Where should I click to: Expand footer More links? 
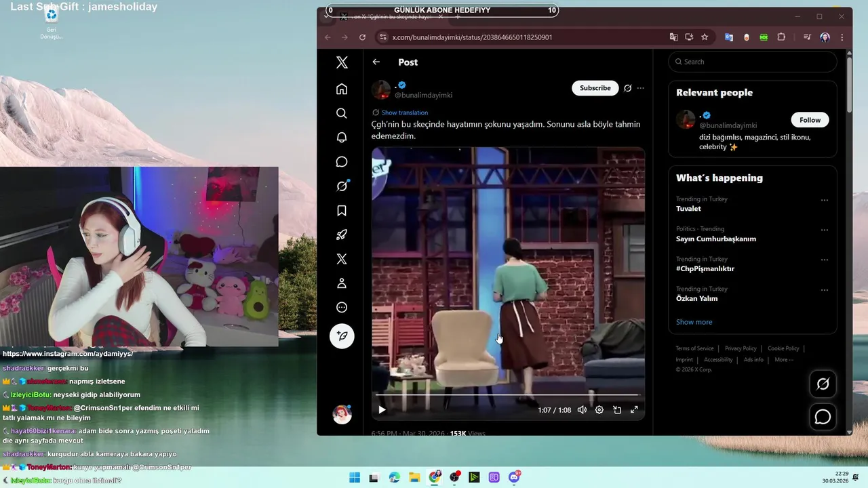pyautogui.click(x=784, y=359)
